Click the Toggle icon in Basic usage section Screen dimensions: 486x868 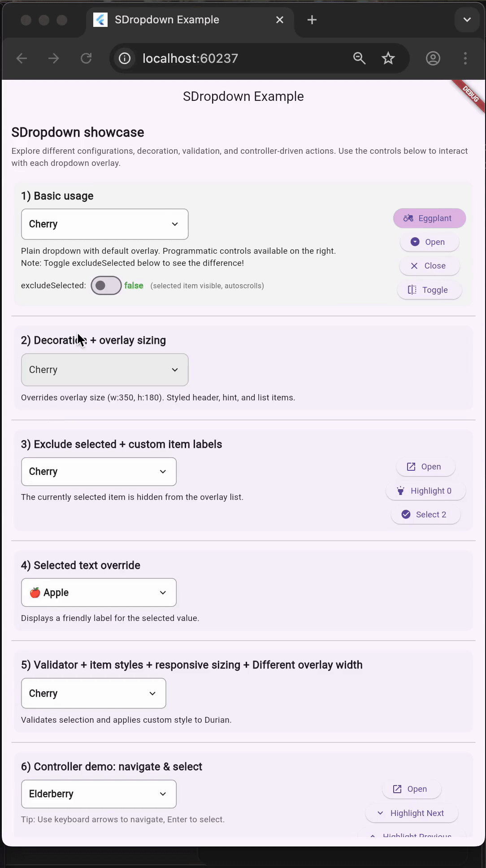pyautogui.click(x=412, y=290)
